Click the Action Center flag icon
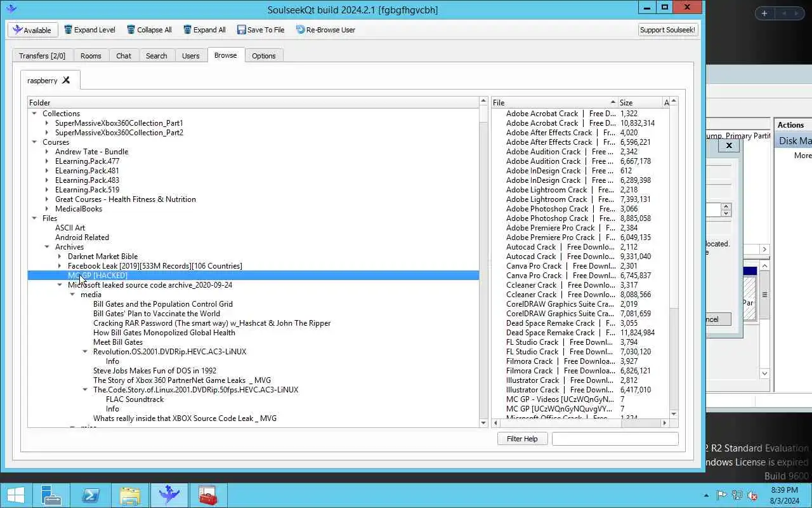 pyautogui.click(x=722, y=495)
